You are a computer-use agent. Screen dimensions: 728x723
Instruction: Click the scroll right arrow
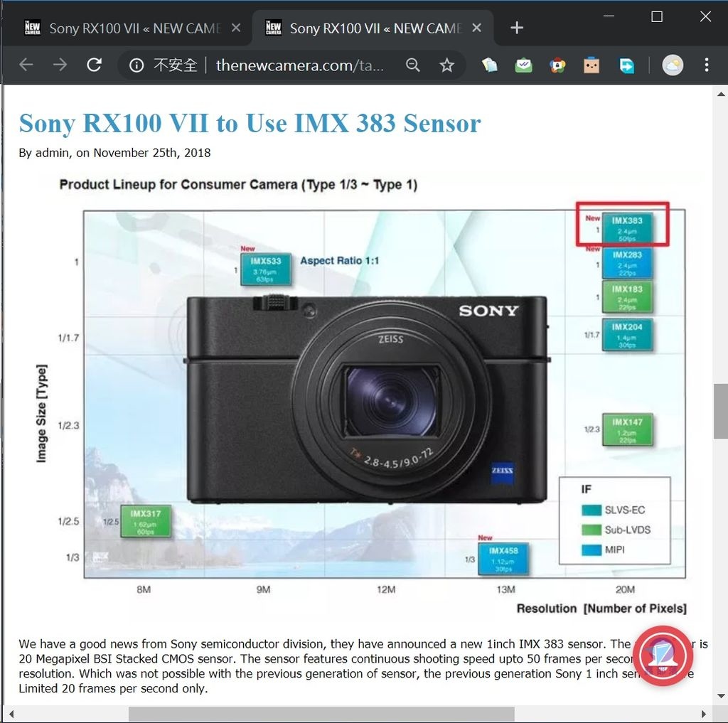(703, 714)
